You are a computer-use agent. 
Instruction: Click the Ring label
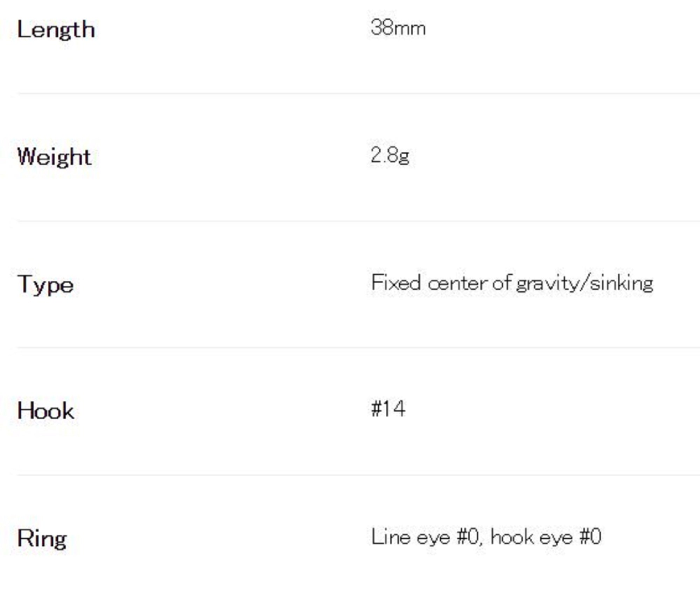click(x=42, y=538)
